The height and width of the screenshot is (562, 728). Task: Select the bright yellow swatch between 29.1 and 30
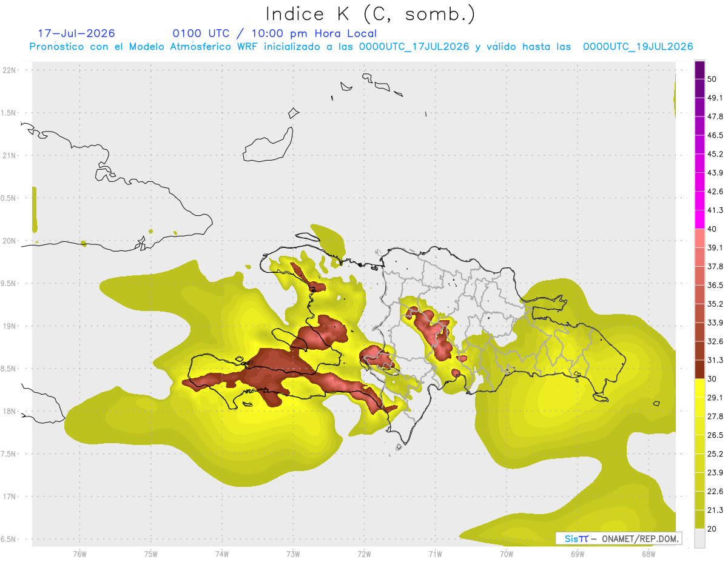(x=699, y=388)
